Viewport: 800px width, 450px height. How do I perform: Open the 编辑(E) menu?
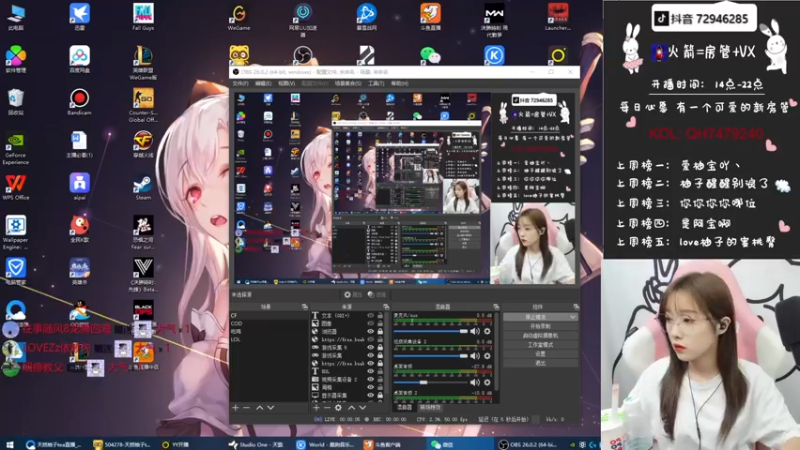pyautogui.click(x=263, y=83)
